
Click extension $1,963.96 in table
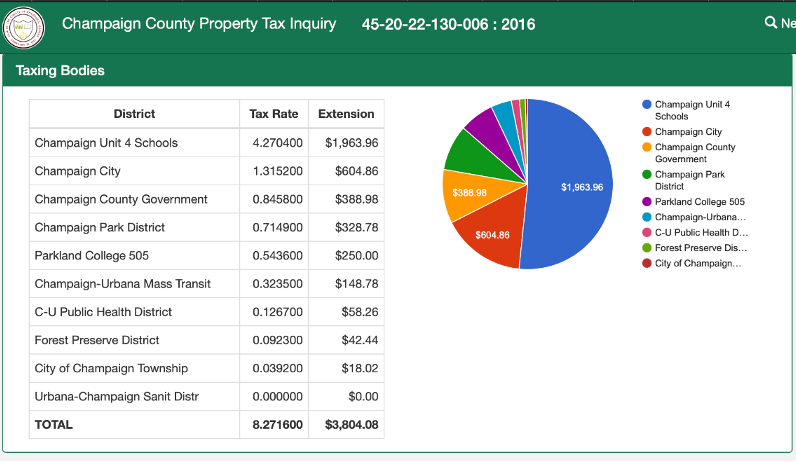coord(352,143)
